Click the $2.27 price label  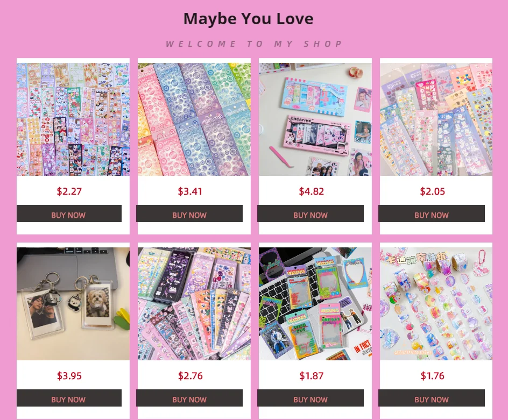(x=69, y=191)
